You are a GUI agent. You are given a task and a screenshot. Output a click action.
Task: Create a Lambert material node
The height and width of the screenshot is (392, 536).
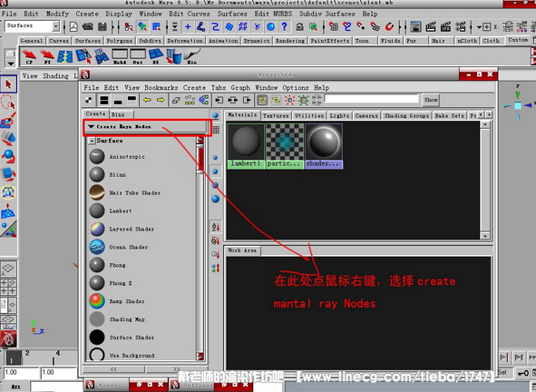(111, 211)
